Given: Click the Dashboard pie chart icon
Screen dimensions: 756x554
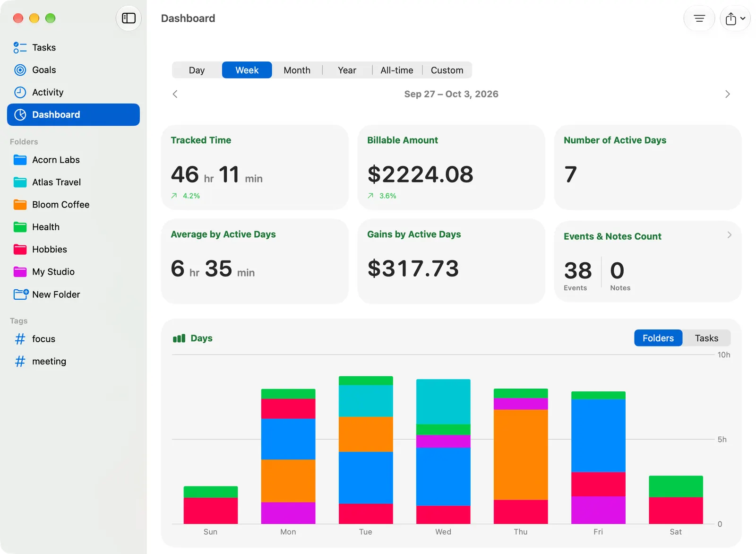Looking at the screenshot, I should (20, 115).
